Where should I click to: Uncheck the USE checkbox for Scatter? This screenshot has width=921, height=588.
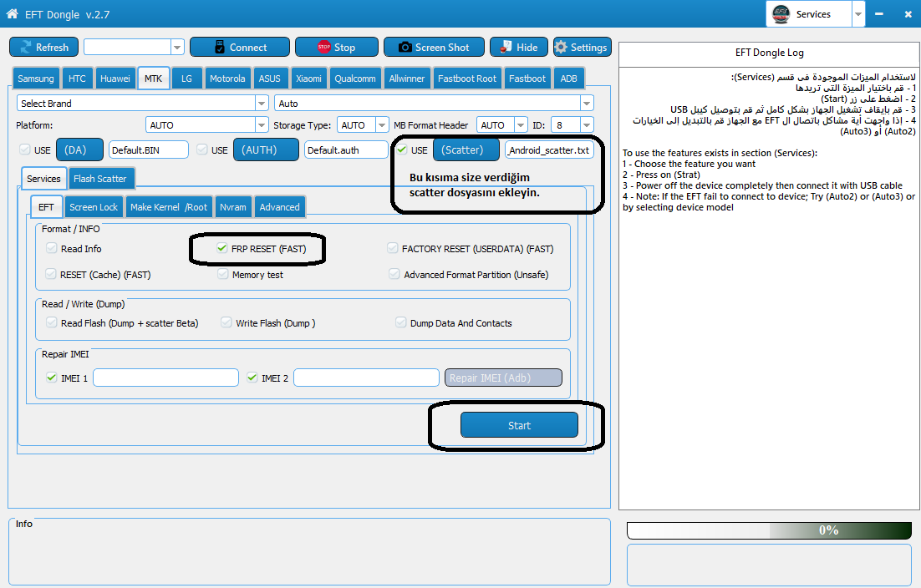(x=402, y=150)
